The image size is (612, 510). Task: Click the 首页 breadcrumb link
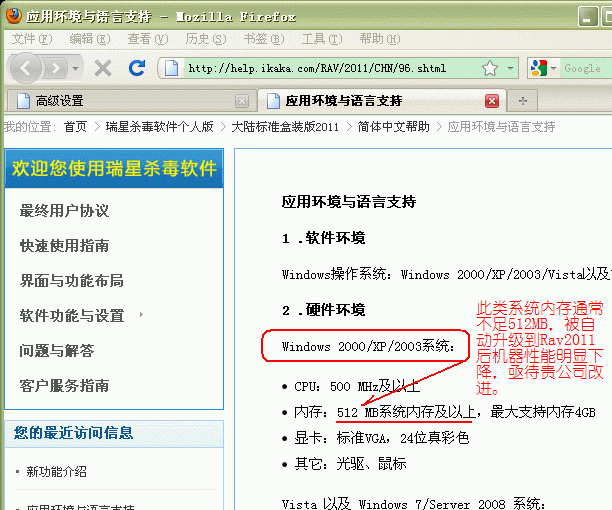tap(75, 127)
